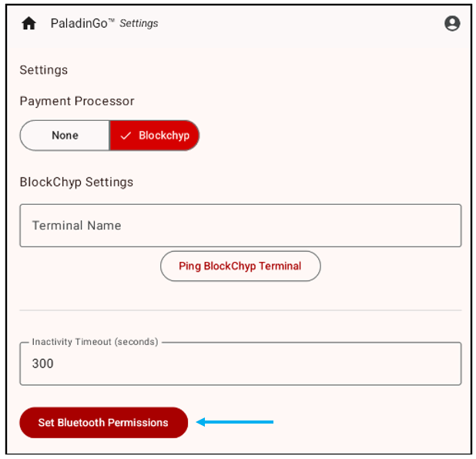Click the Inactivity Timeout seconds field
This screenshot has height=459, width=476.
[240, 364]
